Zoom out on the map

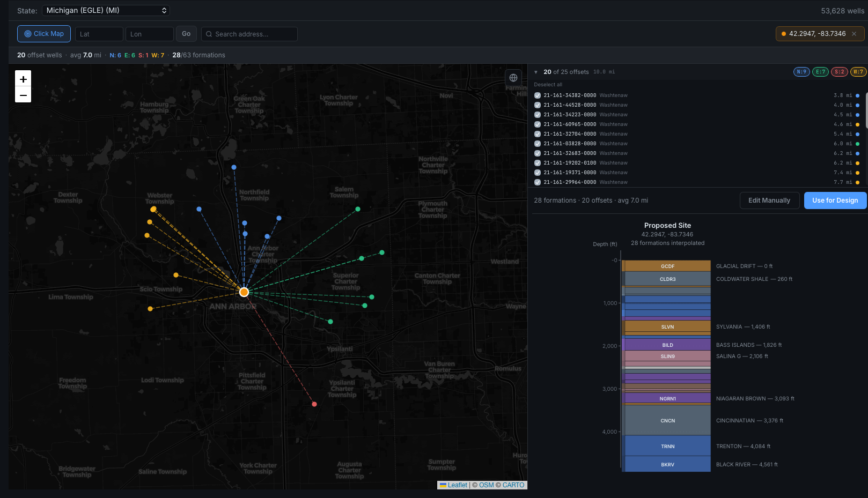[x=23, y=95]
